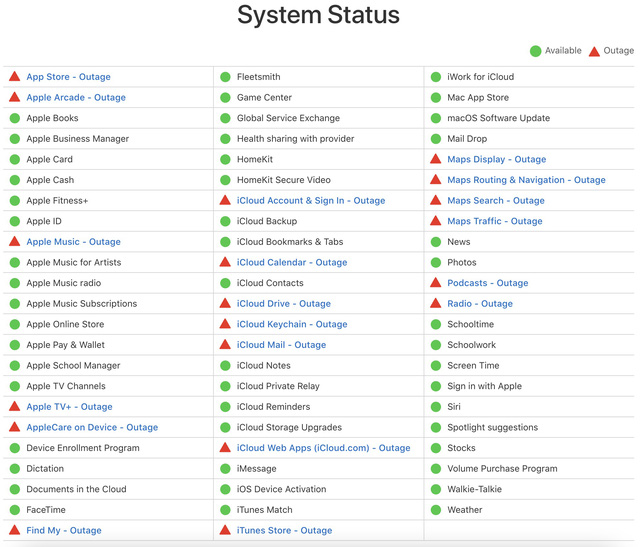
Task: View iCloud Mail - Outage details
Action: (x=281, y=345)
